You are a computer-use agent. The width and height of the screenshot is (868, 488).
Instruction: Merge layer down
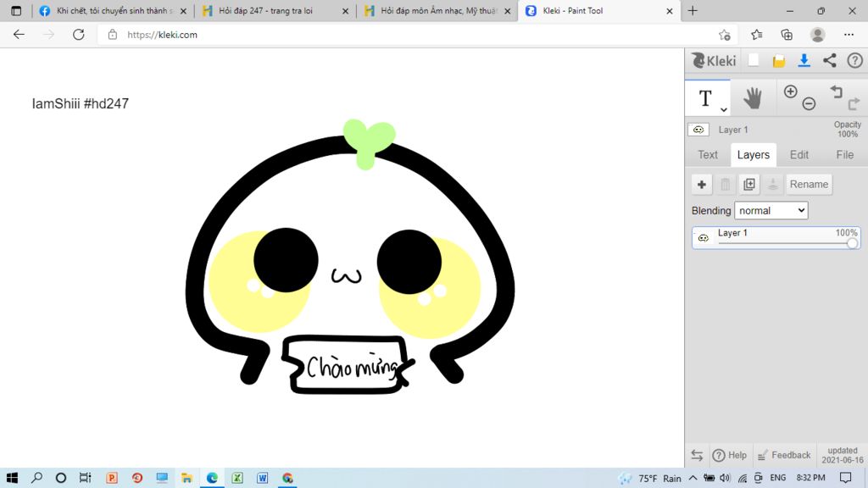pos(773,184)
